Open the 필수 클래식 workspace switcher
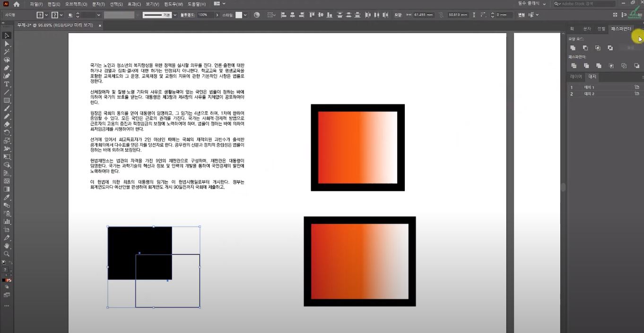This screenshot has width=644, height=333. pyautogui.click(x=531, y=4)
